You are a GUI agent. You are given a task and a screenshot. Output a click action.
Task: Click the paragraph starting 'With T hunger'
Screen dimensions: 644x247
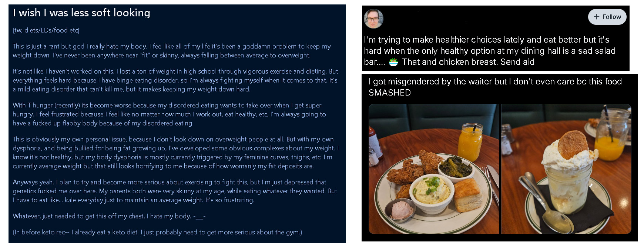tap(170, 114)
